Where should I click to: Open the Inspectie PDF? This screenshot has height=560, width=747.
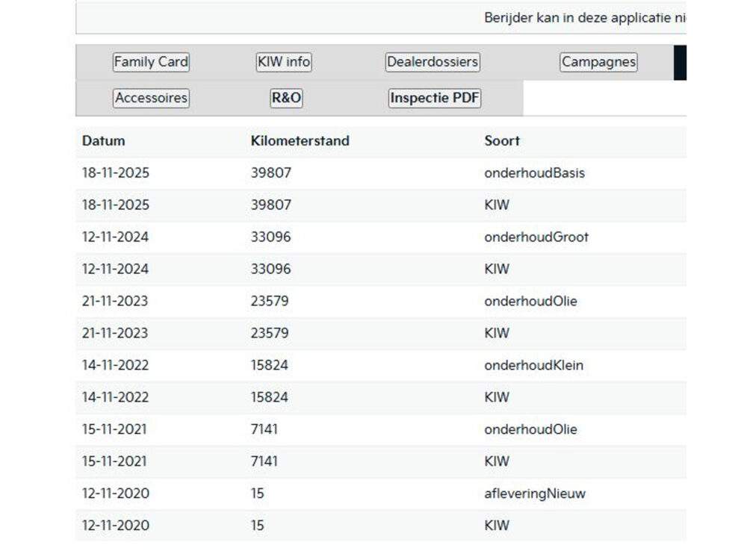coord(435,98)
